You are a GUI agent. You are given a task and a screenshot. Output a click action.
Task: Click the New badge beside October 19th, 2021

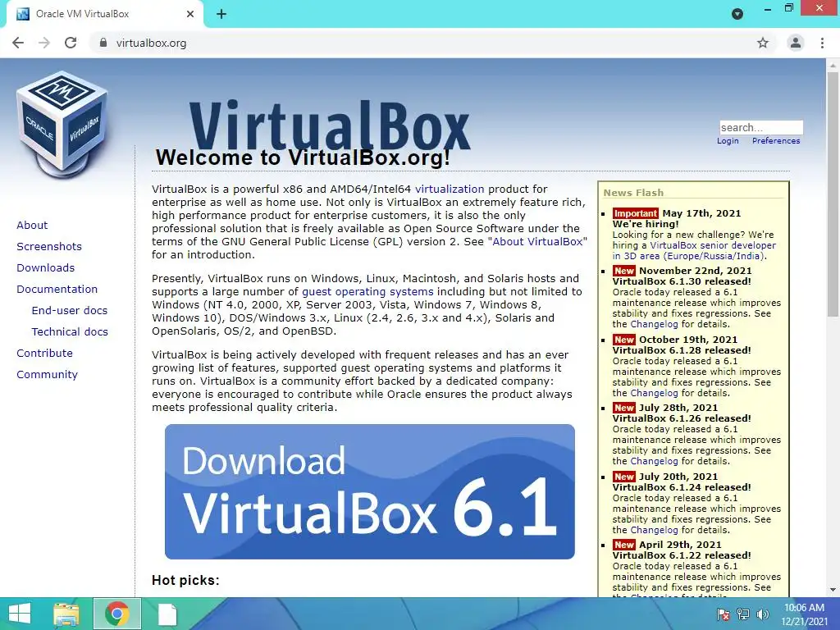tap(624, 340)
